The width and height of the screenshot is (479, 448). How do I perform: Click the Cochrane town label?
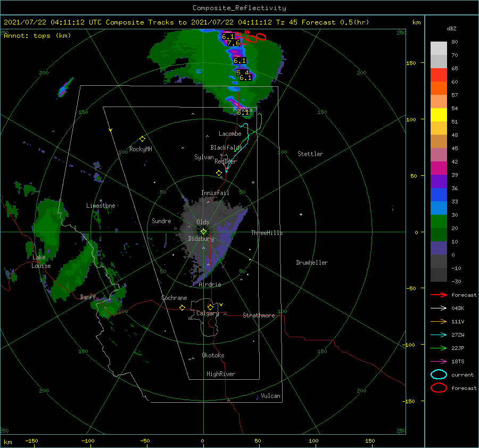pos(174,298)
